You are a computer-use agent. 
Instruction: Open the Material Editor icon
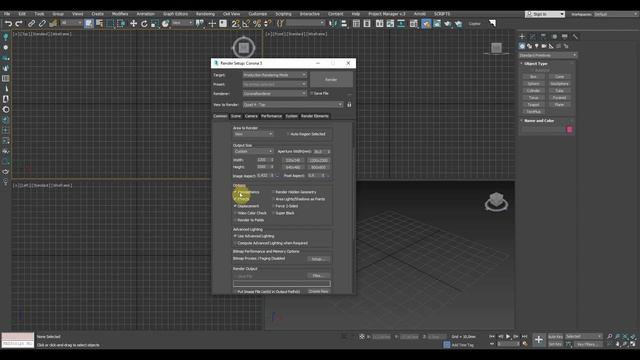(x=413, y=24)
